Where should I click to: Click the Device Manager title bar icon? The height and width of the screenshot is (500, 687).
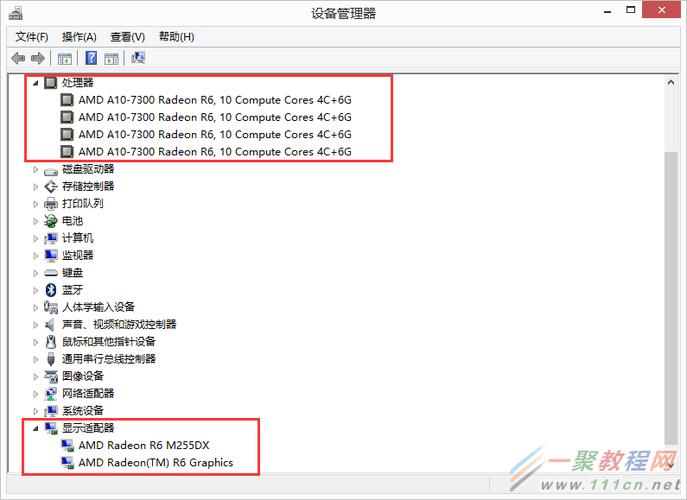pos(15,13)
